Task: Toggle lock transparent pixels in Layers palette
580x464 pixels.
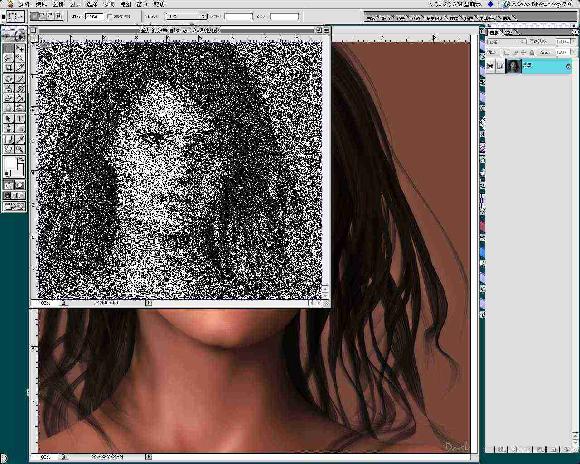Action: tap(506, 53)
